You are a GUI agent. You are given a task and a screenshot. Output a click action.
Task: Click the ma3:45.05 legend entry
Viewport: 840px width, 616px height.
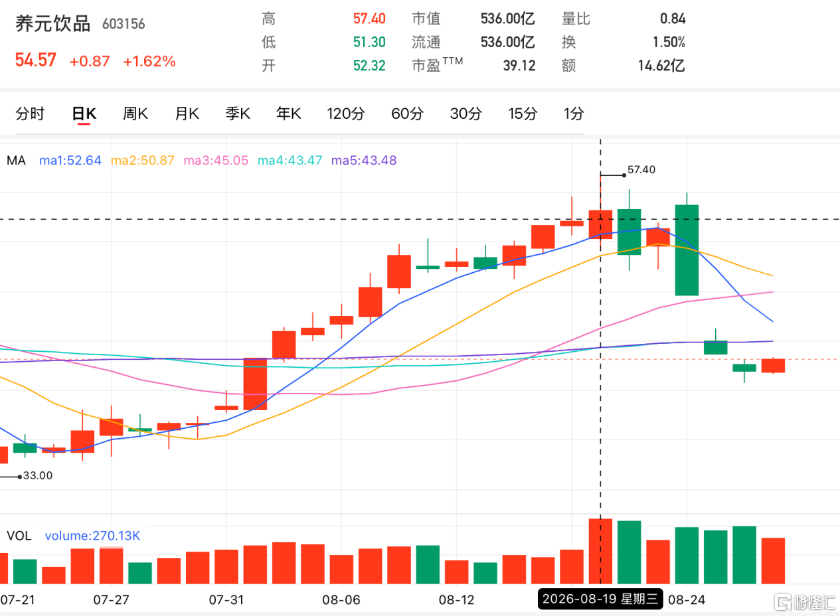[x=216, y=160]
